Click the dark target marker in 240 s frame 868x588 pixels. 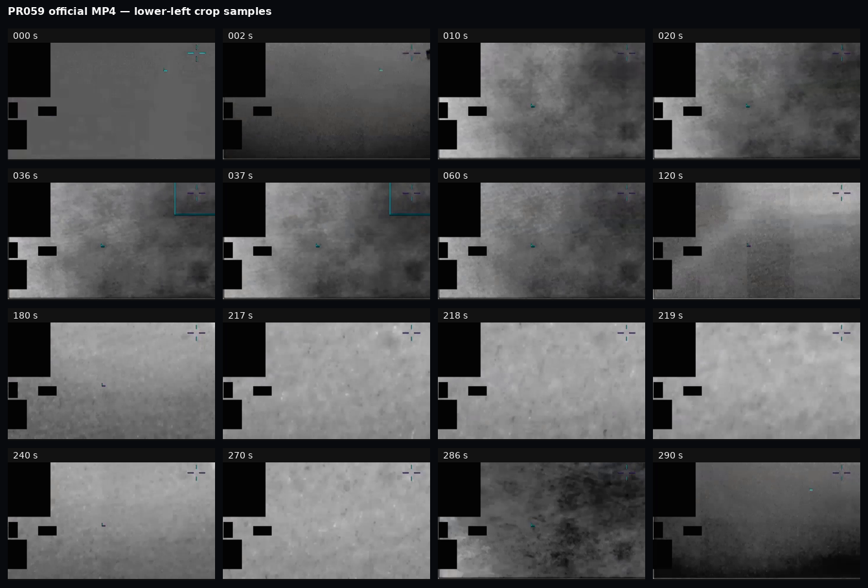coord(104,525)
